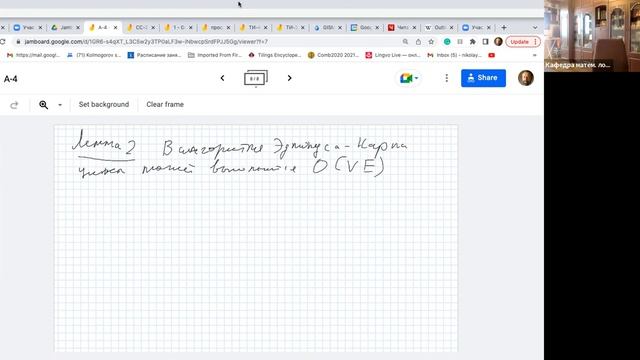Click the address bar zoom magnifier icon
640x360 pixels.
pyautogui.click(x=405, y=42)
